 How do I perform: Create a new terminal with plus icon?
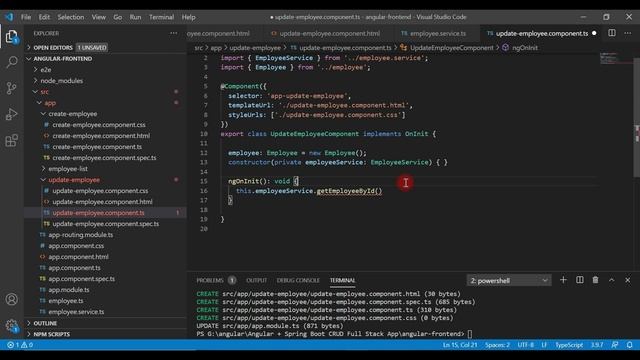point(563,280)
